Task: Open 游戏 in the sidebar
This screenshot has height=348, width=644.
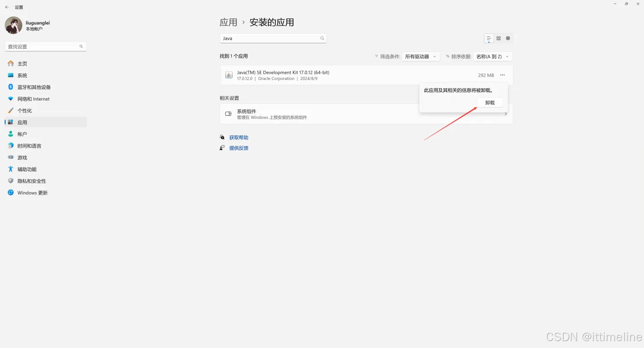Action: coord(46,158)
